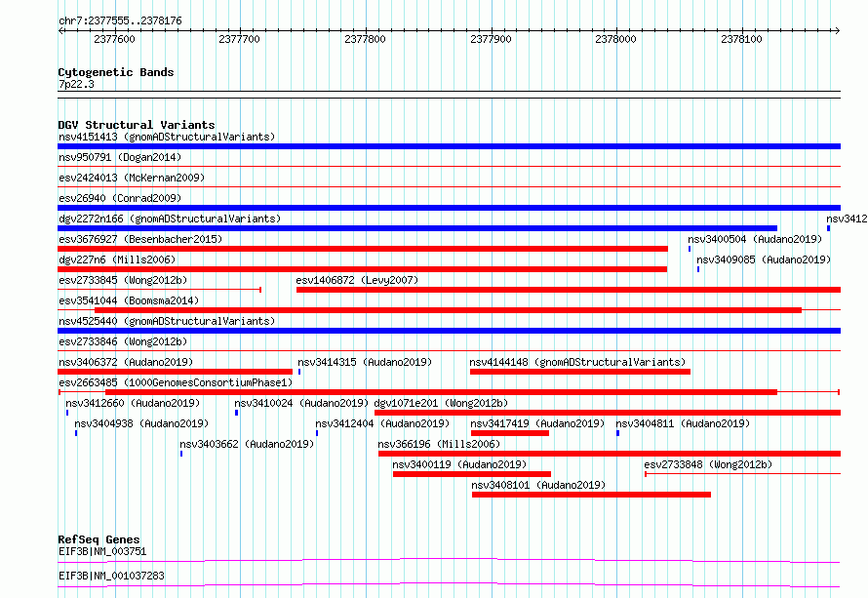Open the nsv3400504 (Audano2019) label
Viewport: 868px width, 598px height.
(x=755, y=239)
